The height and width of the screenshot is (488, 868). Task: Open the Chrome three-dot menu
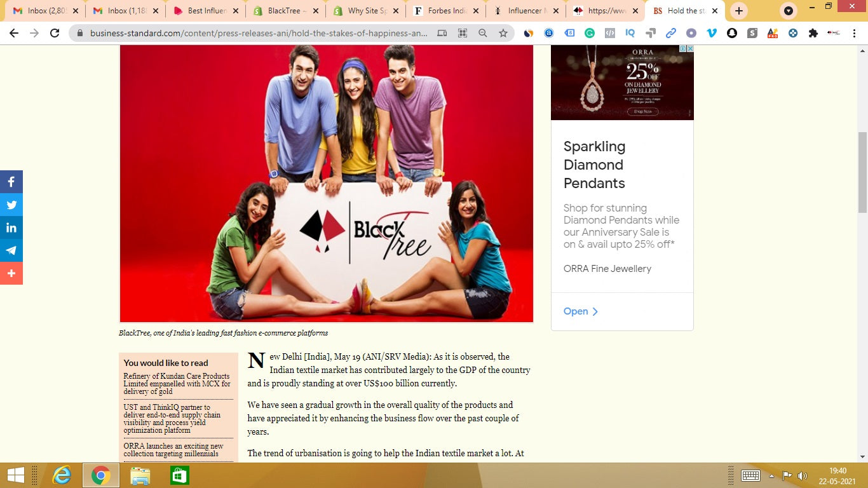[x=854, y=33]
